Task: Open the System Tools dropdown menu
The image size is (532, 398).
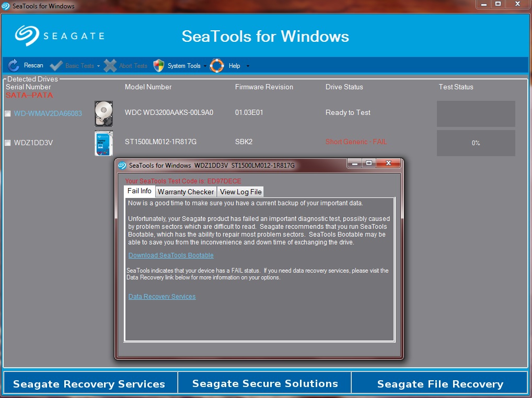Action: 184,66
